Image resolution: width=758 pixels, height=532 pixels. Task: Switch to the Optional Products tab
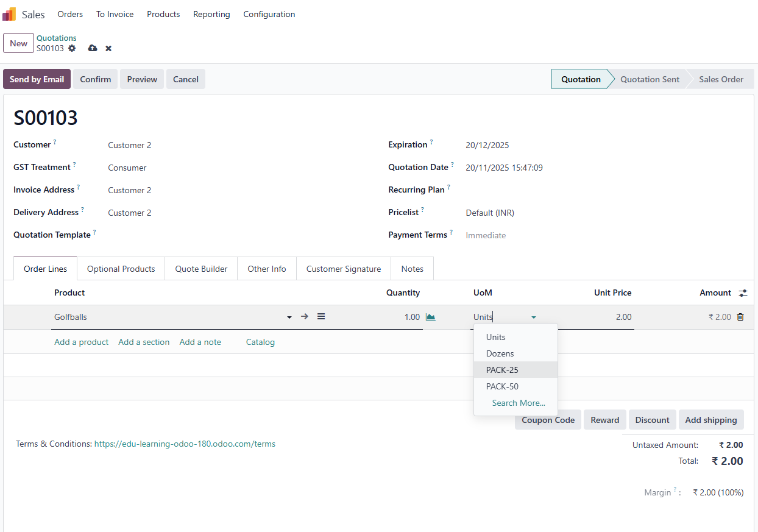(x=121, y=269)
